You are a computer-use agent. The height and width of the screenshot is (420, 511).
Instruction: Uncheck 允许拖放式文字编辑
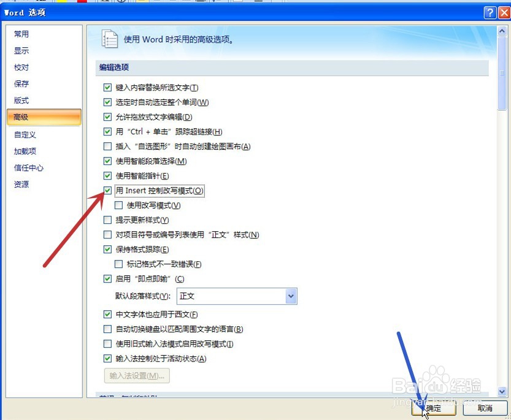click(x=107, y=116)
